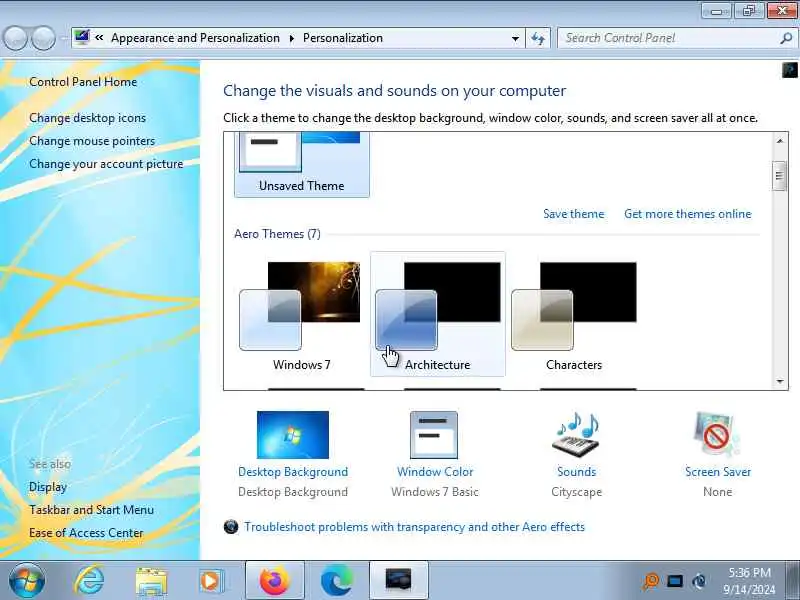Click Get more themes online
This screenshot has width=800, height=600.
[688, 214]
